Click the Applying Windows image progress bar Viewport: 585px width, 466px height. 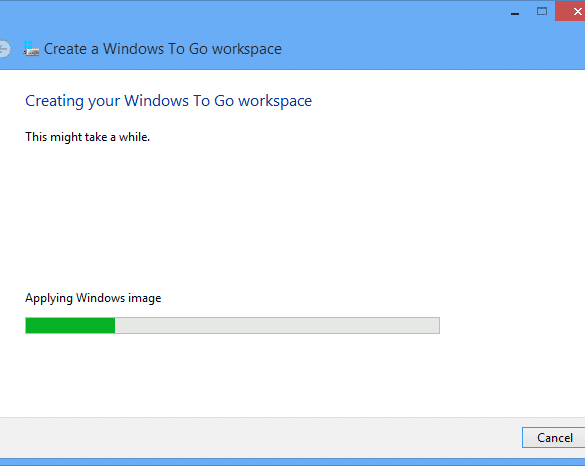[232, 325]
